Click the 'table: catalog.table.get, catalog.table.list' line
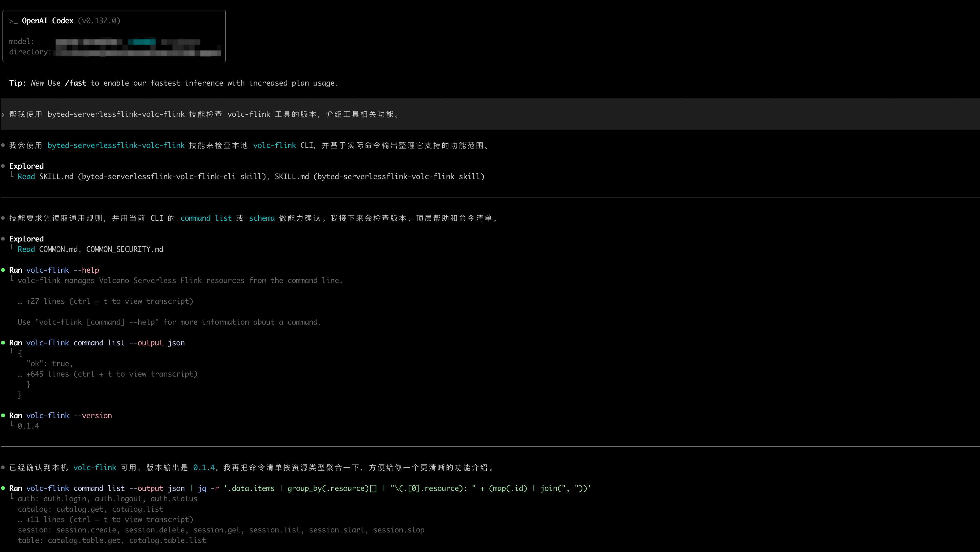The height and width of the screenshot is (552, 980). [112, 540]
